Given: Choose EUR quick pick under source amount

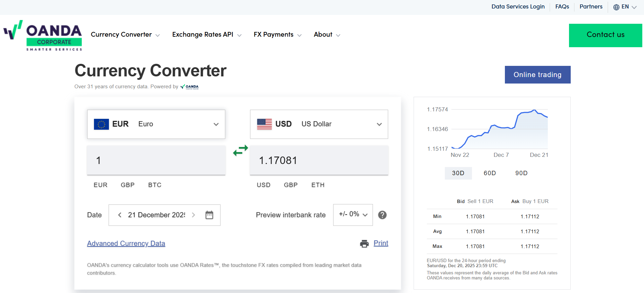Looking at the screenshot, I should click(x=101, y=185).
